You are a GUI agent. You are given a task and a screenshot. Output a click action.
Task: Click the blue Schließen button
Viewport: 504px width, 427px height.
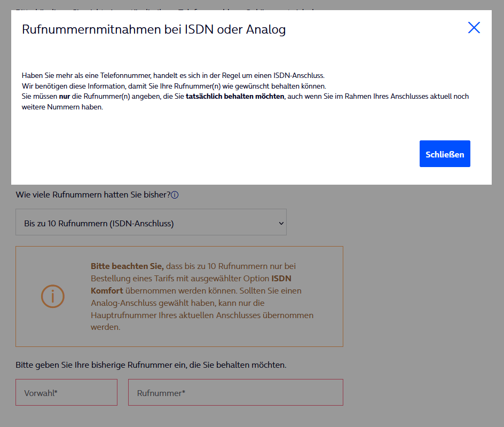click(x=445, y=154)
